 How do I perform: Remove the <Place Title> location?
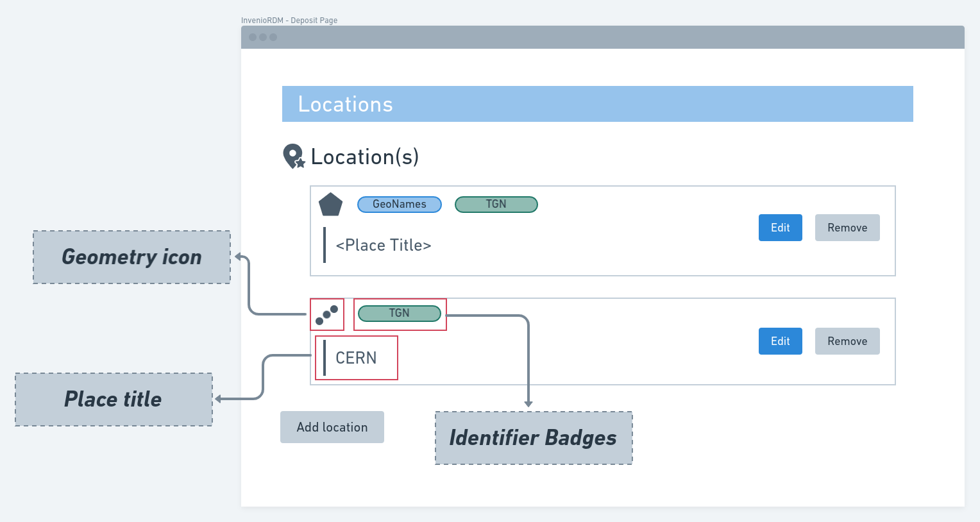(847, 228)
